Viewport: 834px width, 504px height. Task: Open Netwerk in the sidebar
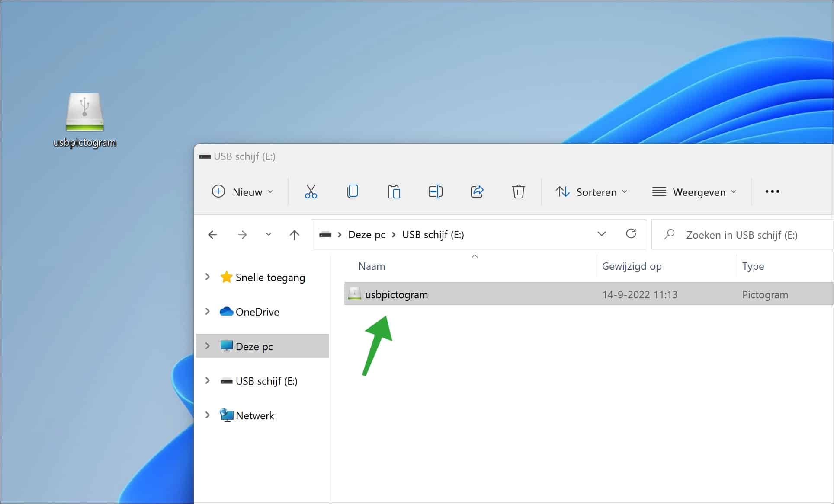point(254,415)
